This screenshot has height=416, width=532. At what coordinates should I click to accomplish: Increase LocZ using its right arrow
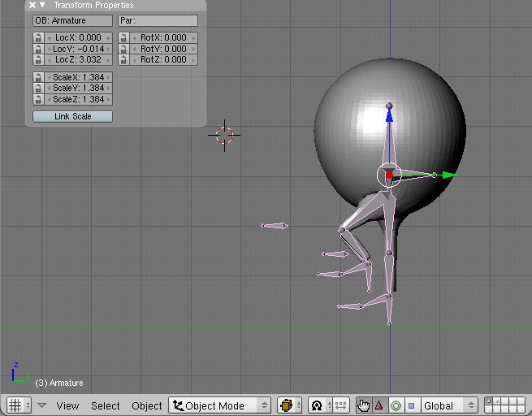click(109, 60)
